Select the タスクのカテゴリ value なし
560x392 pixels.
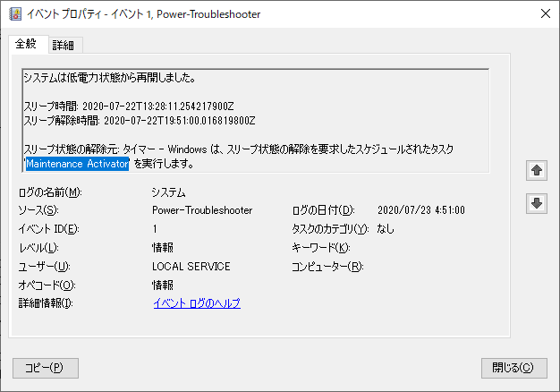point(386,229)
